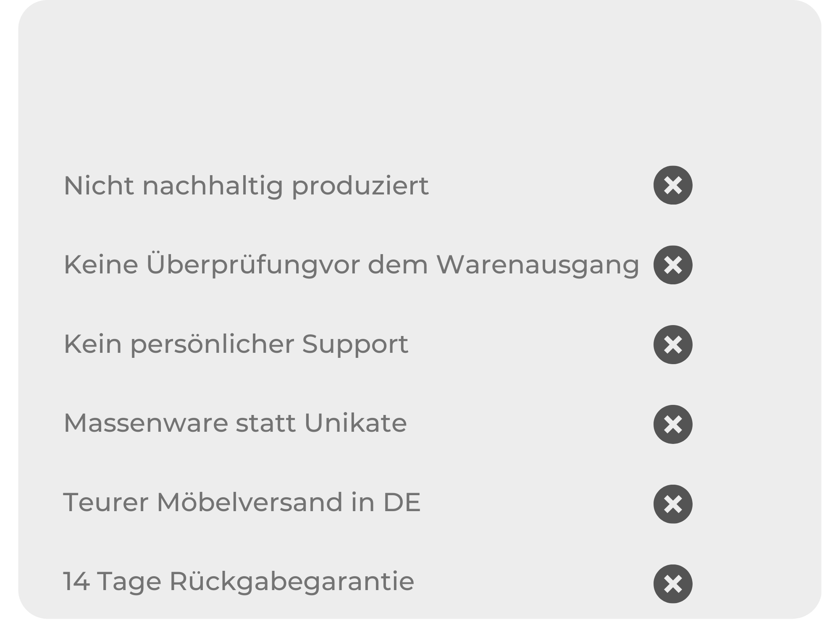This screenshot has width=840, height=630.
Task: Select the 'Kein persönlicher Support' text line
Action: pos(236,344)
